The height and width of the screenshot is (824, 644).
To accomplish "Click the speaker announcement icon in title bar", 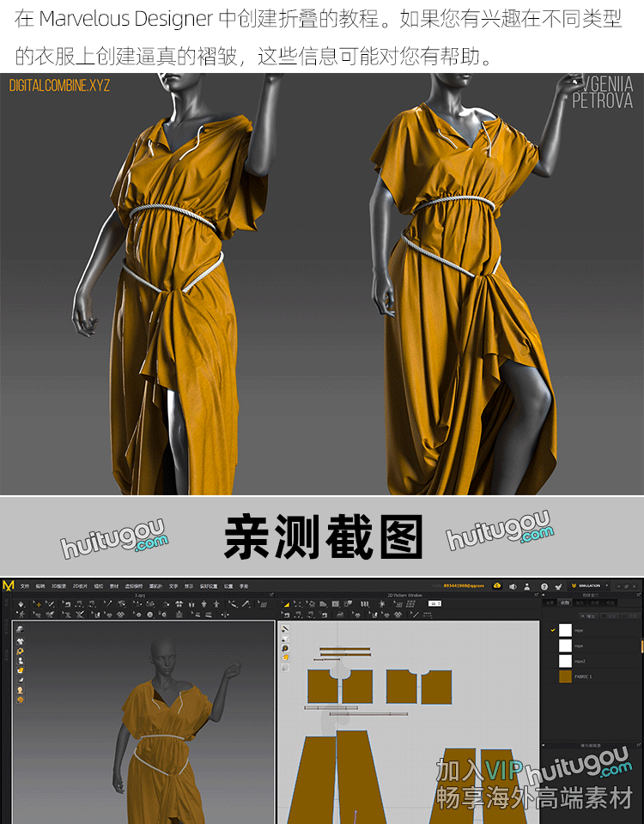I will click(x=513, y=586).
